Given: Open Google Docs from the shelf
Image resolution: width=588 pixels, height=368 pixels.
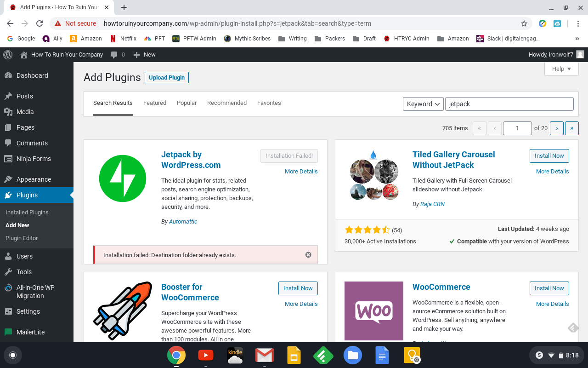Looking at the screenshot, I should pos(382,355).
